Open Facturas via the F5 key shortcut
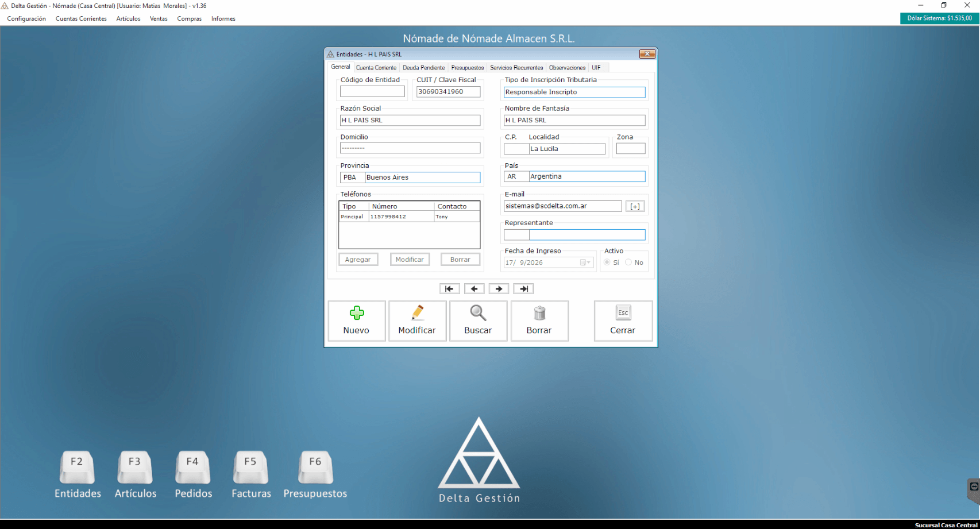 coord(251,474)
